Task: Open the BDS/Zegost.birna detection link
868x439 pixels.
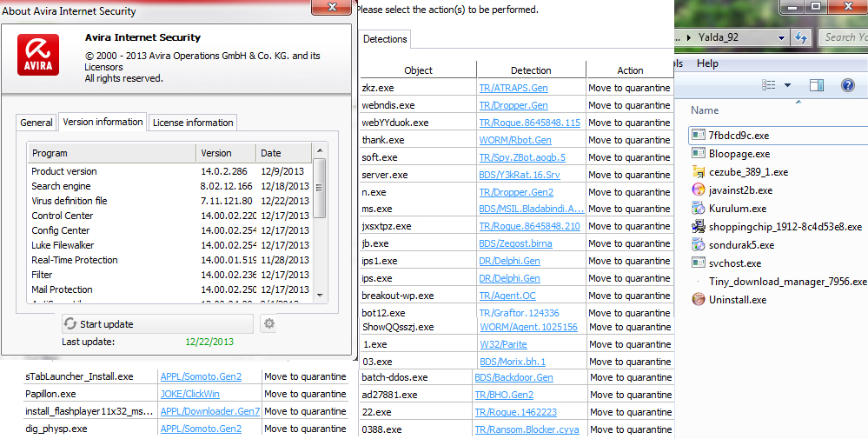Action: [515, 243]
